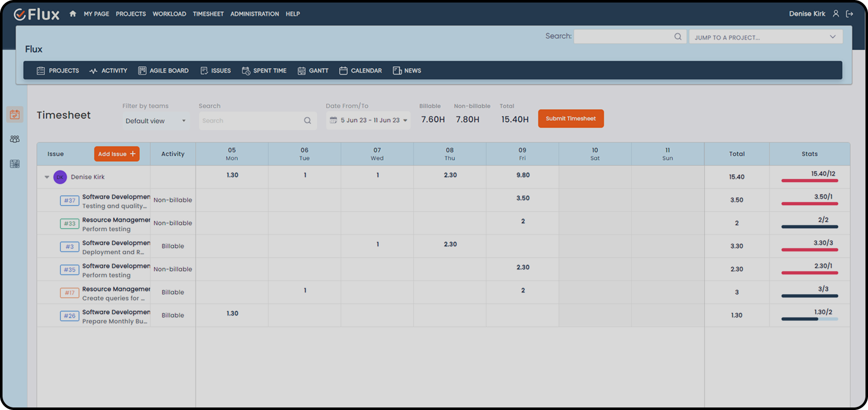
Task: Open issue tag #3
Action: coord(69,247)
